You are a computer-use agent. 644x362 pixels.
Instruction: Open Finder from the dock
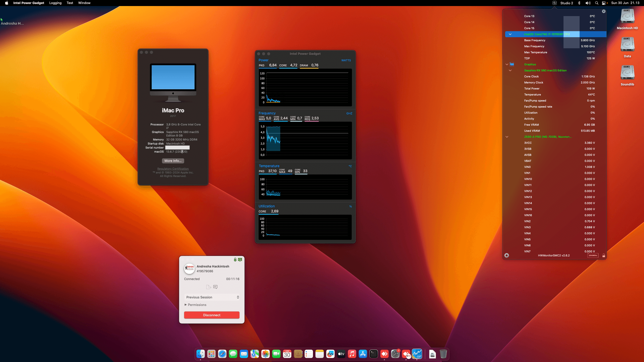click(200, 354)
